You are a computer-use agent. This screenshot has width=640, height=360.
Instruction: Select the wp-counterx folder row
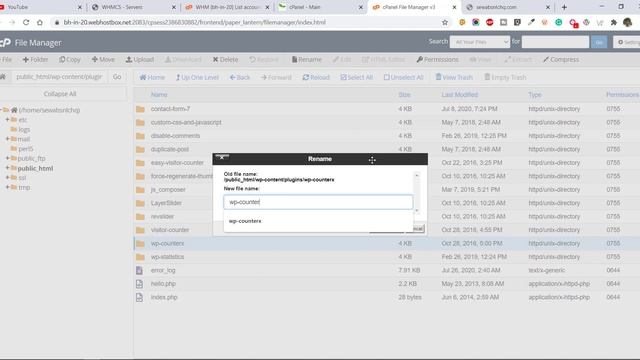(387, 243)
